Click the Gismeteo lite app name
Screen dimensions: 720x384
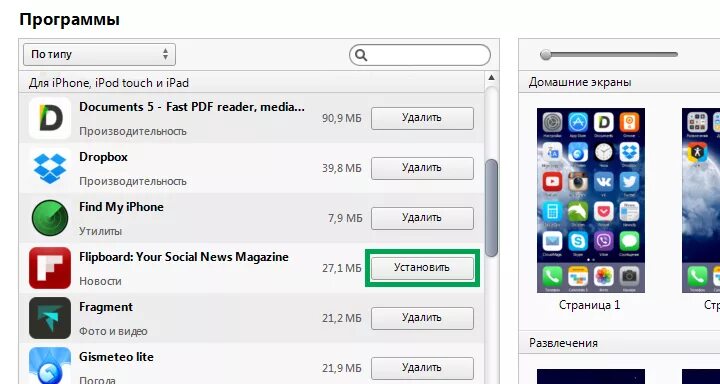(x=116, y=357)
